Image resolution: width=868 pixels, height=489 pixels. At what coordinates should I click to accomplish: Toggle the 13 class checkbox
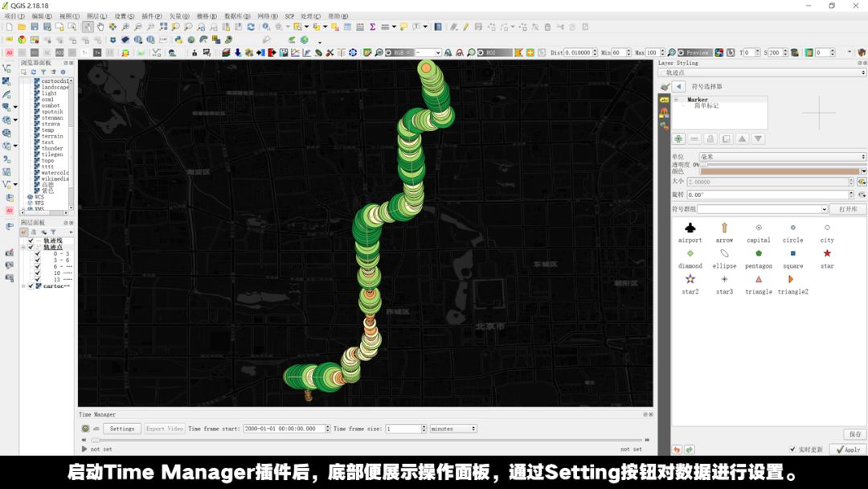tap(38, 280)
